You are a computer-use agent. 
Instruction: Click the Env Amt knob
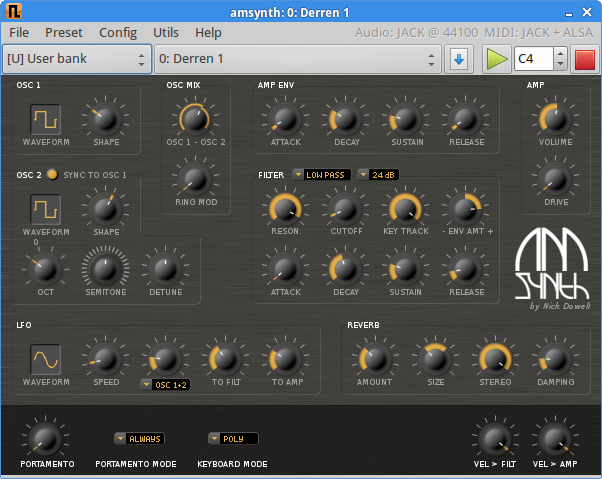coord(465,210)
